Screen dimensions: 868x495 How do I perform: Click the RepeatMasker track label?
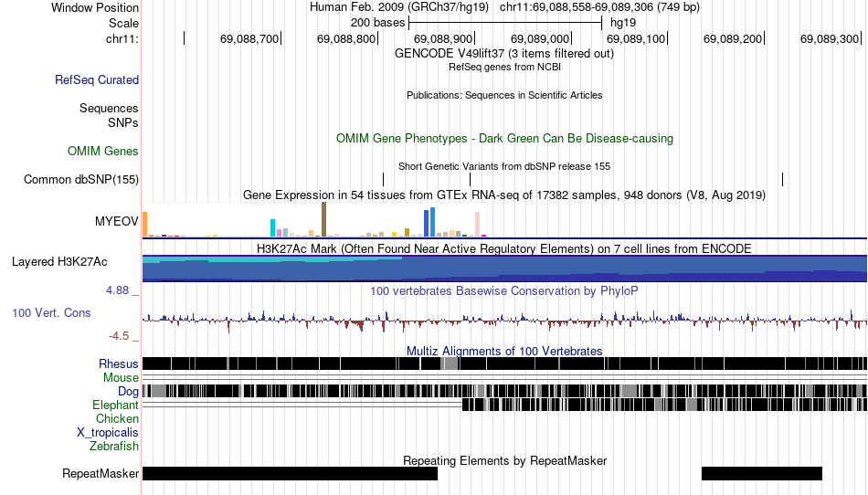[101, 473]
